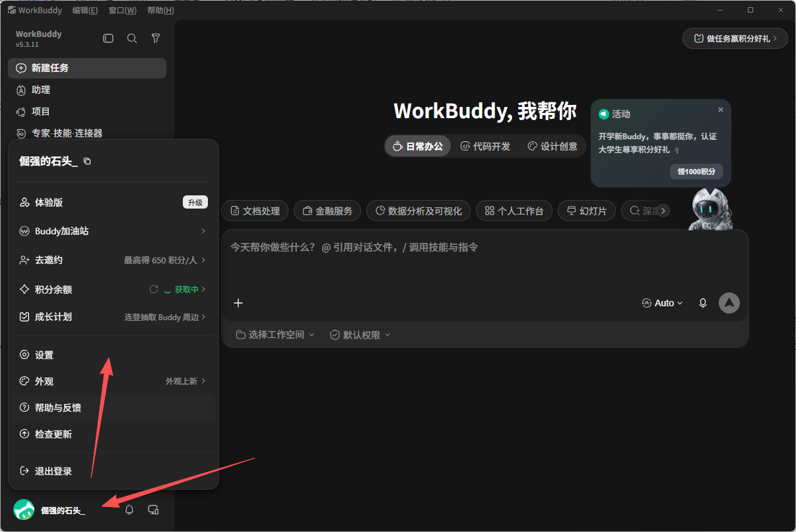Close the 活动 activity card

pos(721,110)
